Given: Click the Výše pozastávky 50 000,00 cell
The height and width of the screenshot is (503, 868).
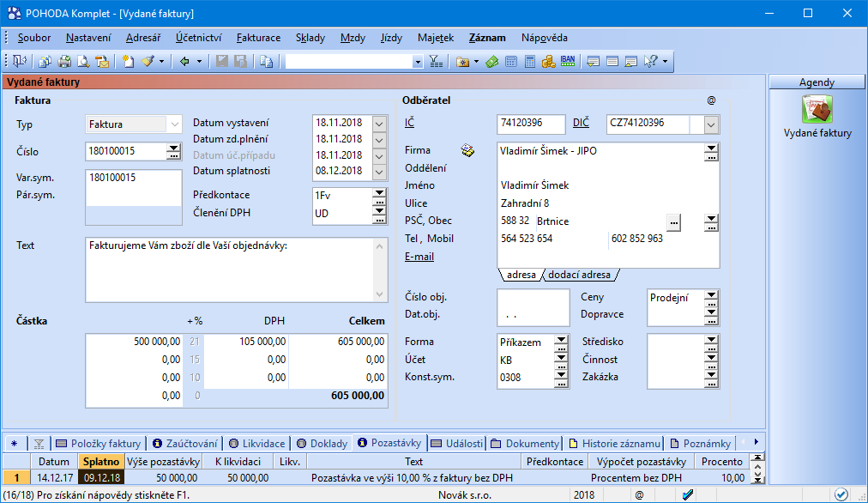Looking at the screenshot, I should point(163,477).
